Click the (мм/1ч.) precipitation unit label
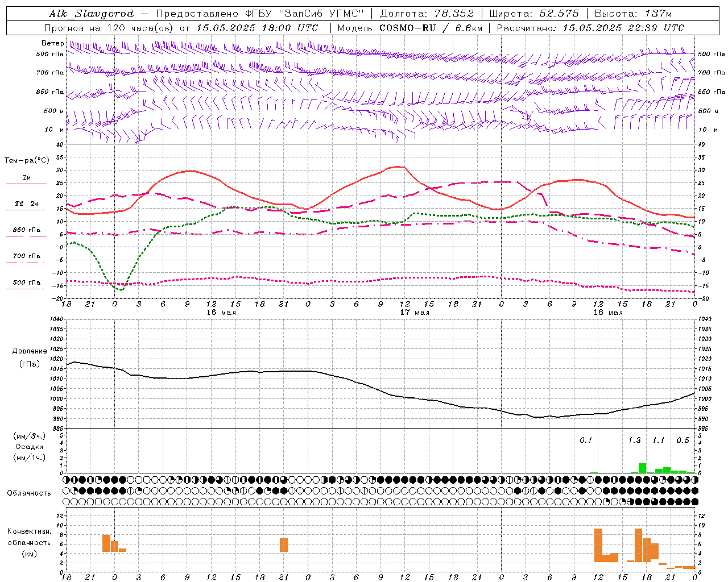728x582 pixels. (x=30, y=458)
